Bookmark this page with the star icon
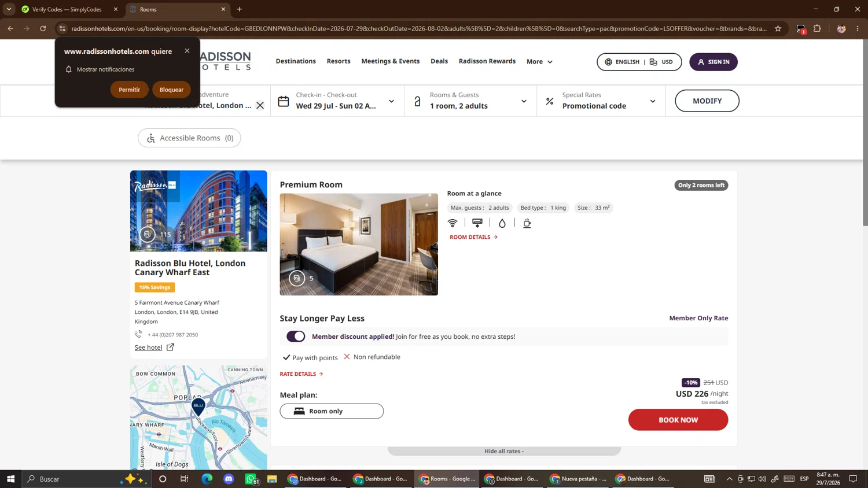This screenshot has width=868, height=488. click(x=778, y=28)
